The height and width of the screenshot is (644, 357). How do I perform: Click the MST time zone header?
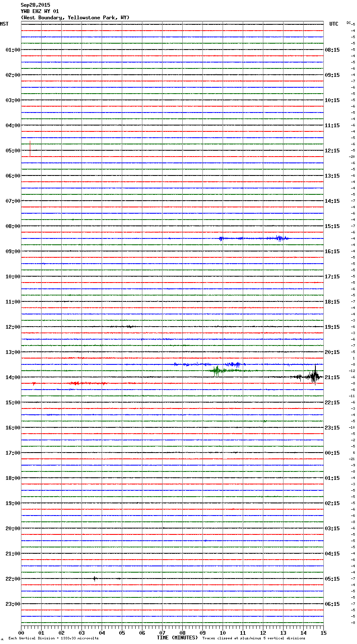pyautogui.click(x=4, y=24)
